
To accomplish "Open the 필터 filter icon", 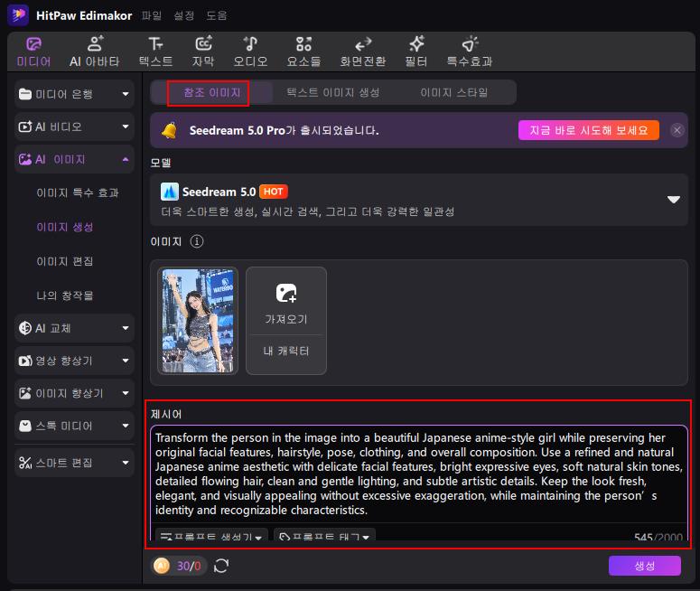I will [416, 52].
